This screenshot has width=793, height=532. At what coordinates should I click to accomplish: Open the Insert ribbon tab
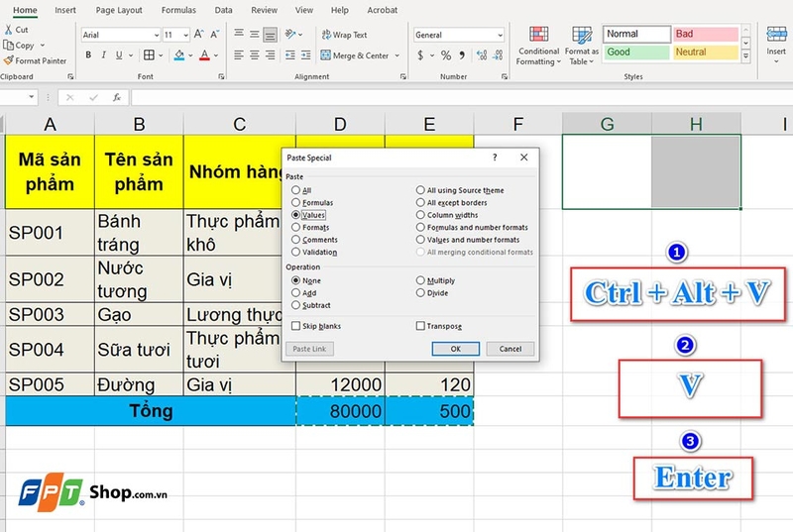pos(65,10)
